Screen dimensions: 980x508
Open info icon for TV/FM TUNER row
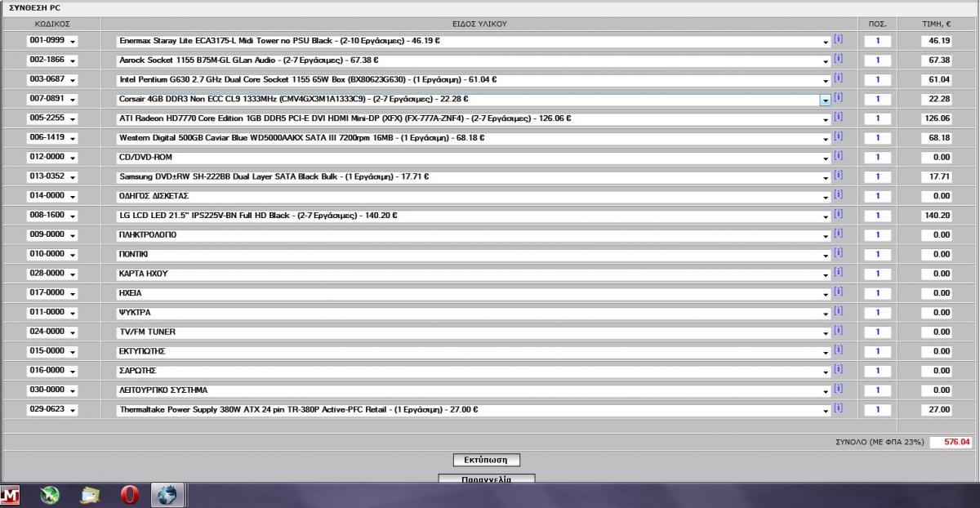pyautogui.click(x=838, y=331)
